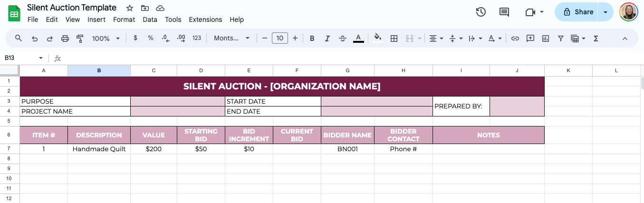The image size is (644, 203).
Task: Expand the zoom level dropdown
Action: (106, 39)
